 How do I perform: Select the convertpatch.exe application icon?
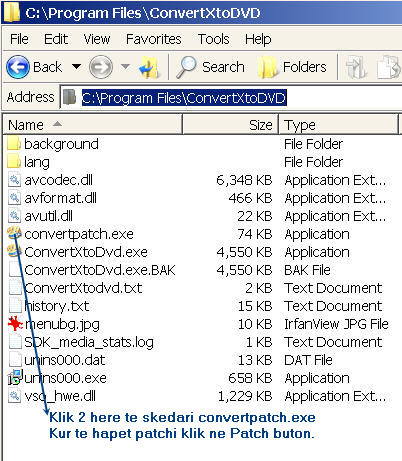point(14,233)
